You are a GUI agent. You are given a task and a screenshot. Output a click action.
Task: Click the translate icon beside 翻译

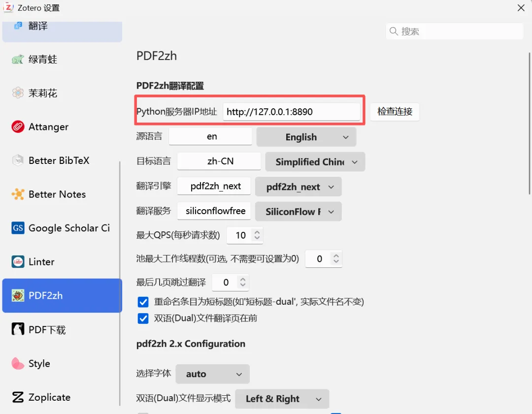[x=18, y=26]
